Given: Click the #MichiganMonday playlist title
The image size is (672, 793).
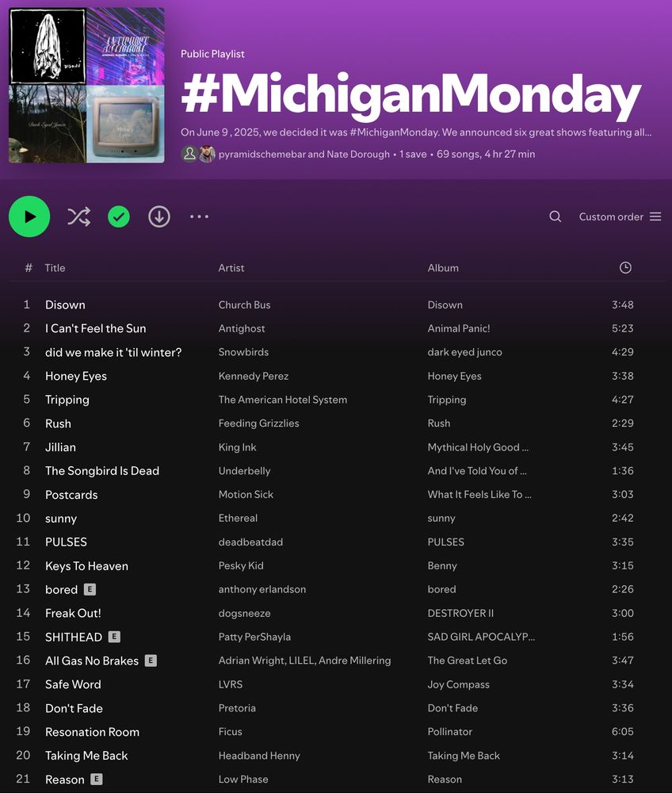Looking at the screenshot, I should click(410, 94).
